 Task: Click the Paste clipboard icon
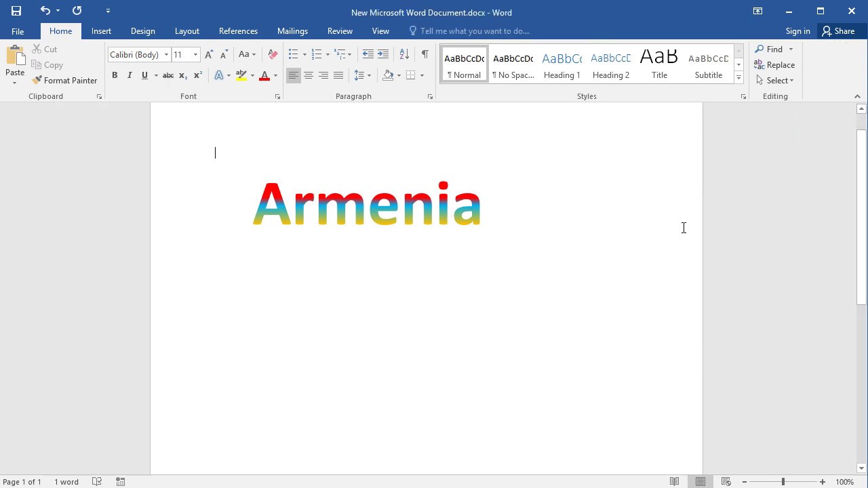[15, 56]
